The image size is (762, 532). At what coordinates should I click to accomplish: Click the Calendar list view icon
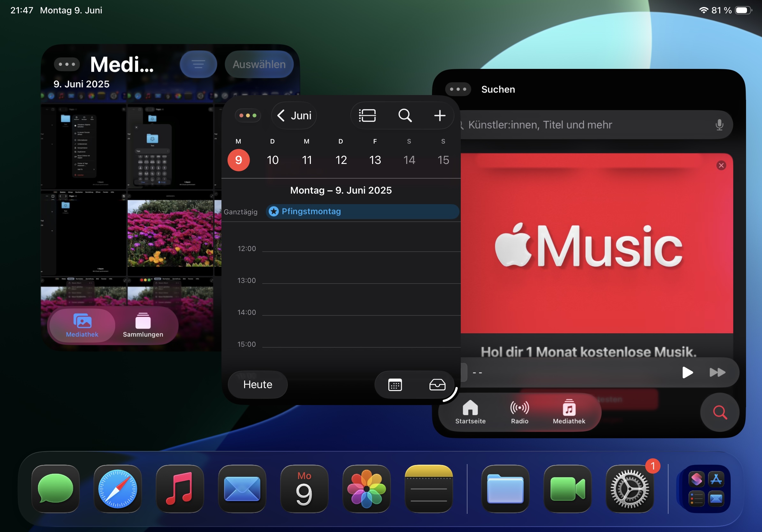367,115
